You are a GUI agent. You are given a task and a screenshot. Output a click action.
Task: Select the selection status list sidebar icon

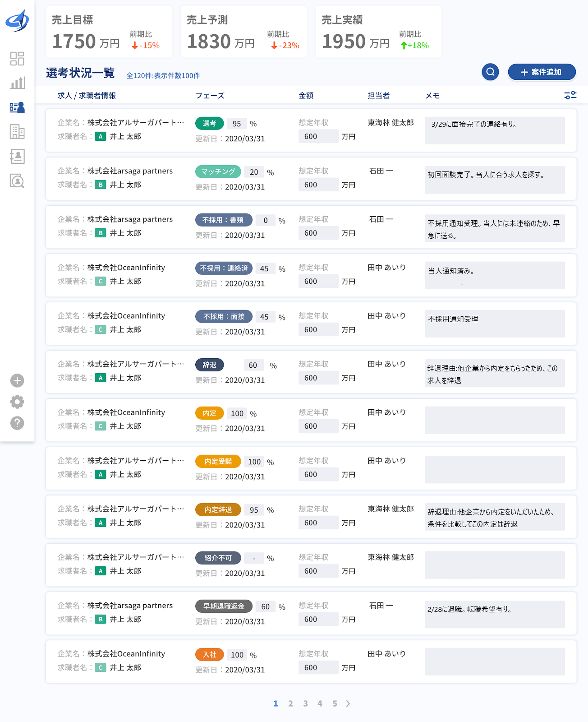click(17, 107)
